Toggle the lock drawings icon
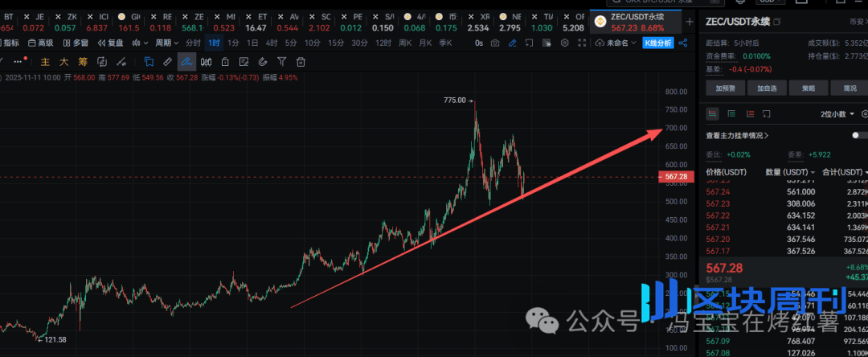Image resolution: width=868 pixels, height=357 pixels. pos(225,61)
